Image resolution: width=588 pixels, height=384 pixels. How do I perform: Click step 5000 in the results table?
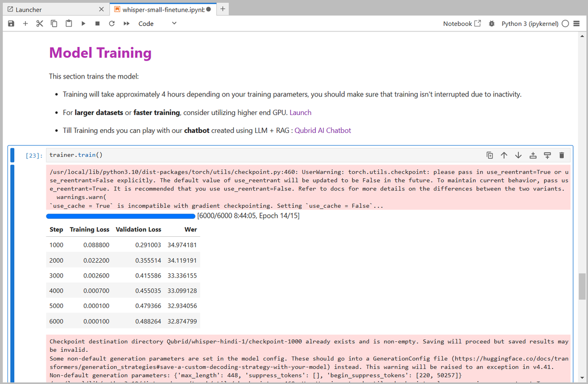pyautogui.click(x=56, y=306)
